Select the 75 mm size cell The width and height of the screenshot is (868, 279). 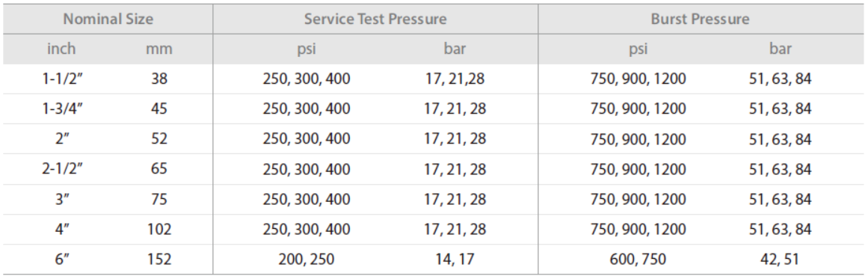coord(159,199)
